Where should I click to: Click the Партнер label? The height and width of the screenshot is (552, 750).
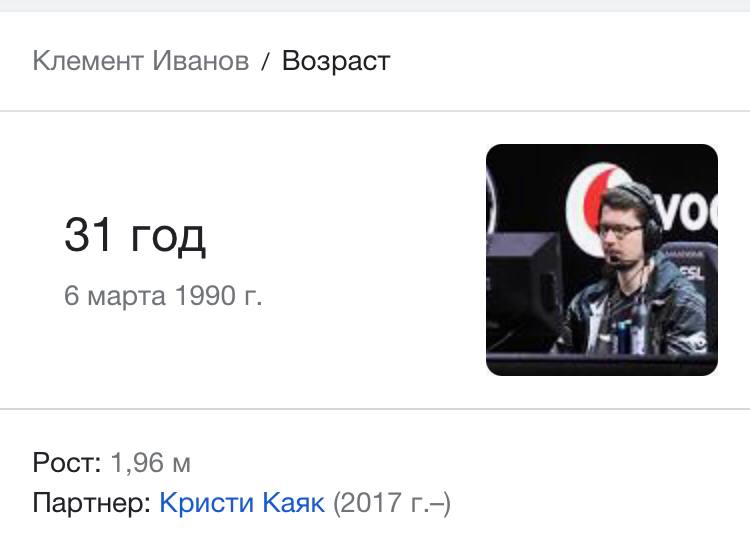[92, 503]
